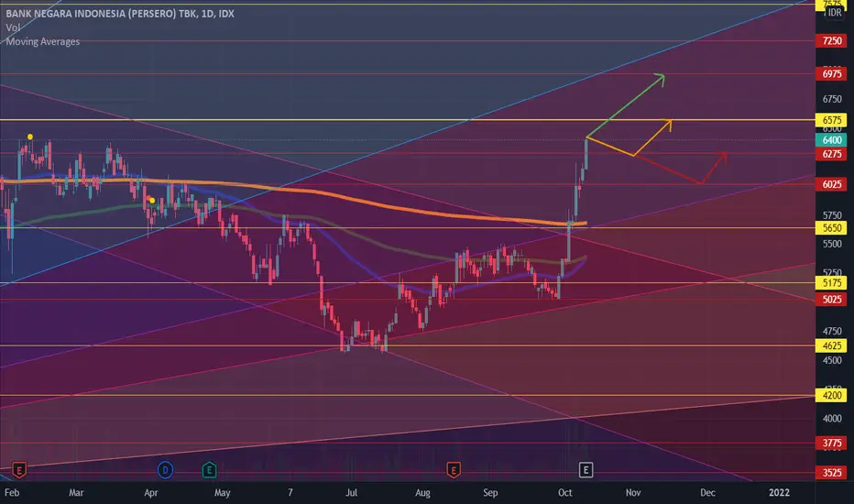This screenshot has width=854, height=504.
Task: Click the Jul label on time axis
Action: [x=351, y=493]
